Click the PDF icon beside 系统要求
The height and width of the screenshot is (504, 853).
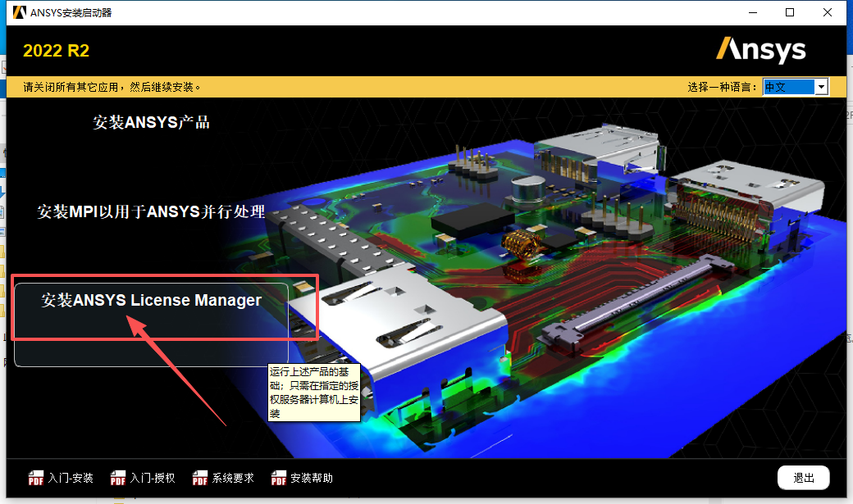tap(199, 478)
